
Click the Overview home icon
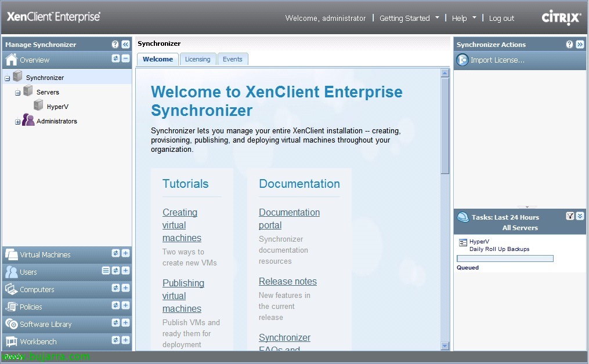pos(11,59)
